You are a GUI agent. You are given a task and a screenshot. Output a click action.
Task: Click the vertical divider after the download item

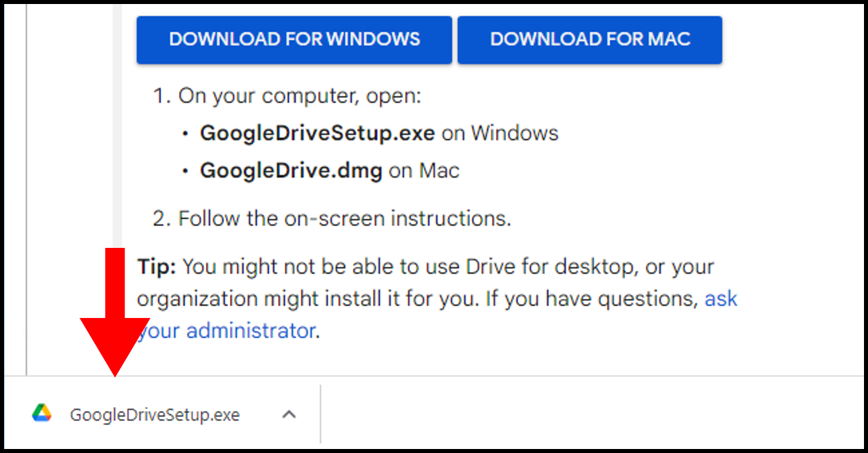click(320, 414)
